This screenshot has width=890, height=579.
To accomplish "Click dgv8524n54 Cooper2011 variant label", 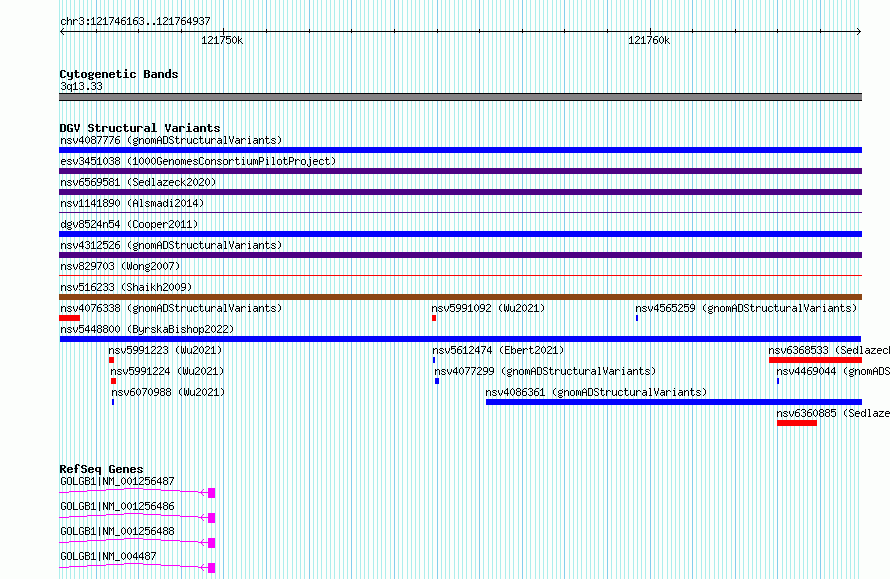I will click(x=129, y=224).
